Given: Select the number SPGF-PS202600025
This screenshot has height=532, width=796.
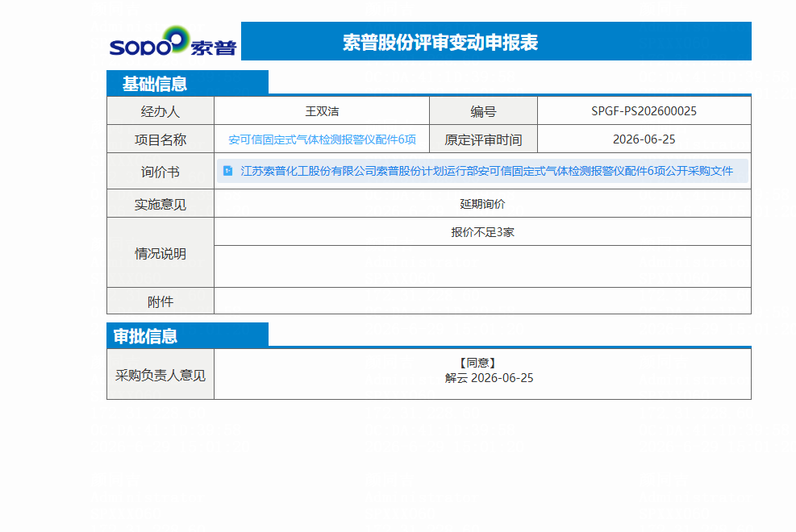Looking at the screenshot, I should click(x=644, y=111).
